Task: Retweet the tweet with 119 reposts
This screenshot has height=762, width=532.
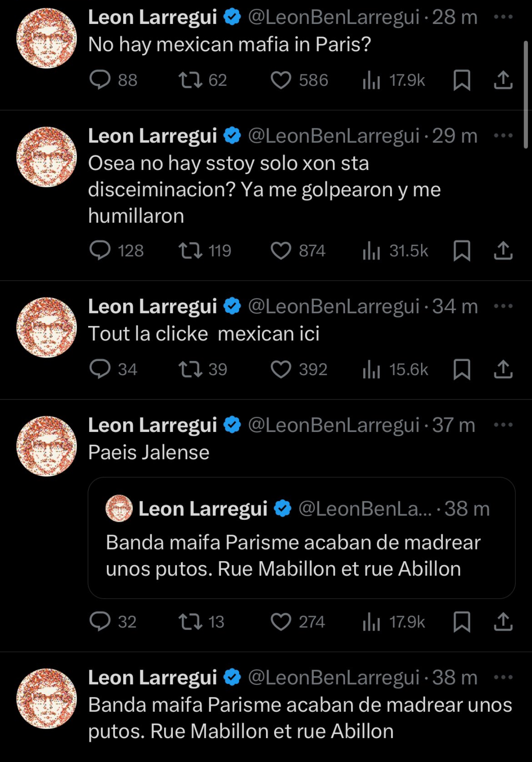Action: point(190,251)
